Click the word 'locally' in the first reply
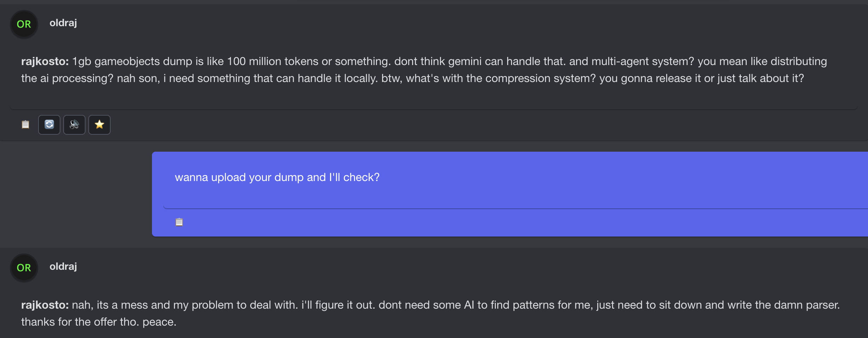This screenshot has height=338, width=868. [361, 78]
